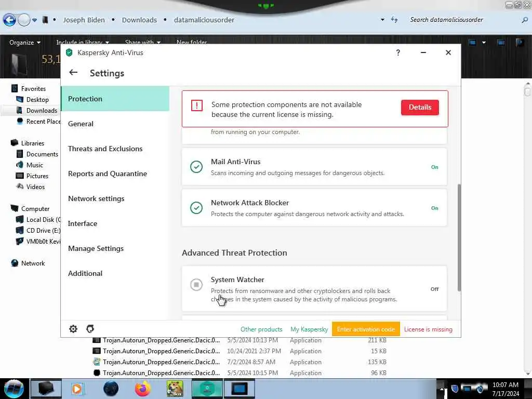This screenshot has width=532, height=399.
Task: Open the globe browser taskbar icon
Action: click(x=111, y=389)
